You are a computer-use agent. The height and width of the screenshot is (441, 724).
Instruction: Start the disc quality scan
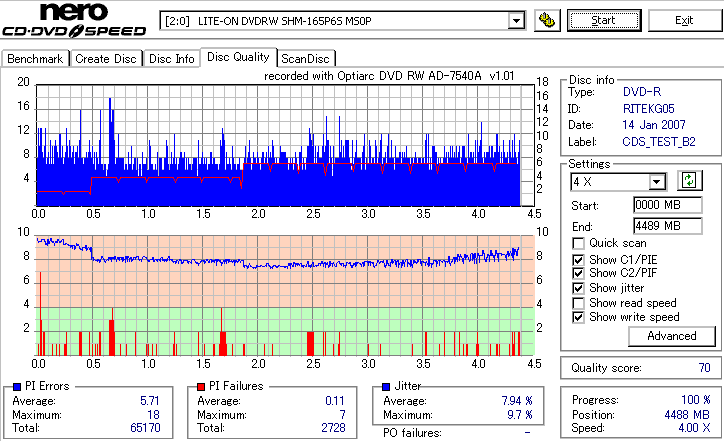pos(604,20)
